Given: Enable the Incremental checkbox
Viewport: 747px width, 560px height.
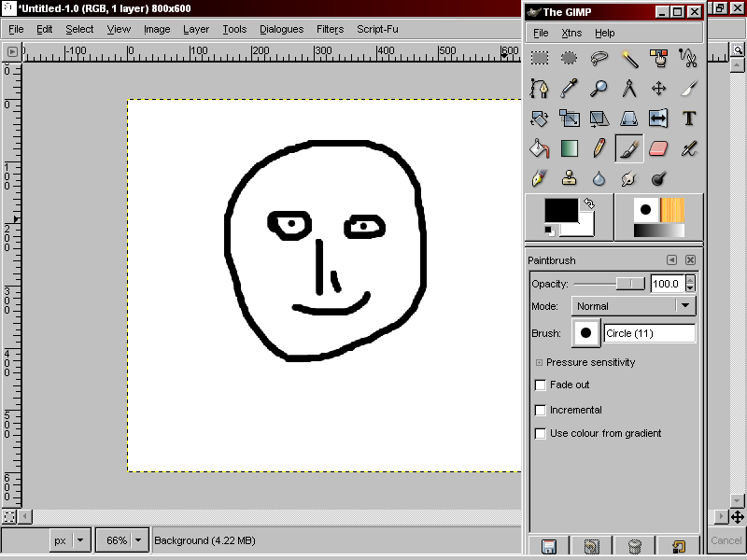Looking at the screenshot, I should coord(541,410).
